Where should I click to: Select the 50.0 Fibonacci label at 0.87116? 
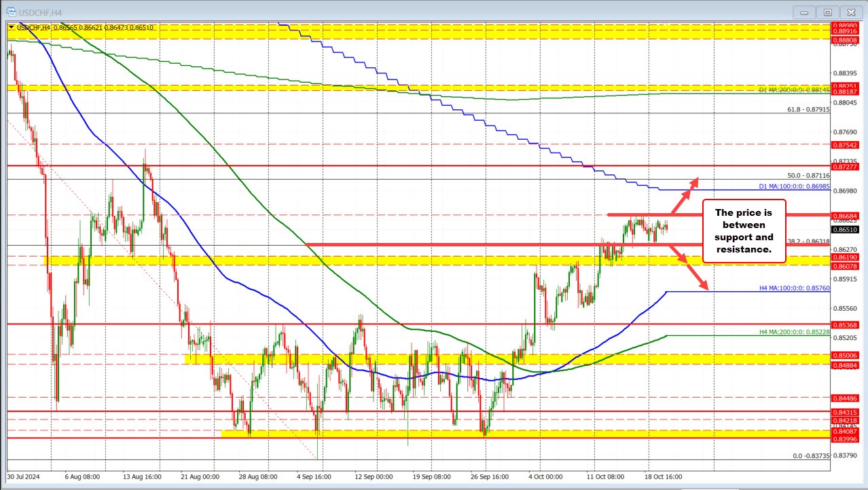tap(808, 176)
